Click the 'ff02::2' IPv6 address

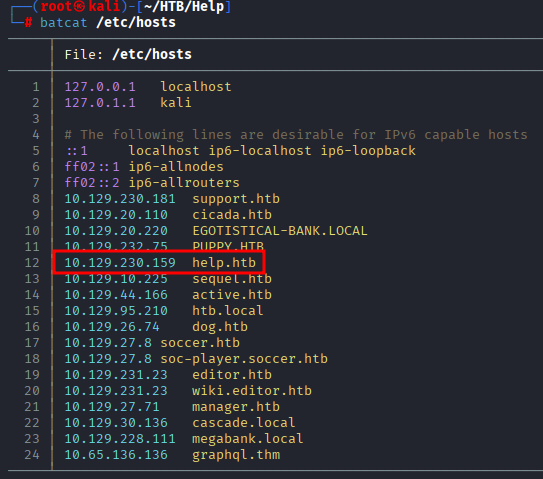[x=92, y=183]
